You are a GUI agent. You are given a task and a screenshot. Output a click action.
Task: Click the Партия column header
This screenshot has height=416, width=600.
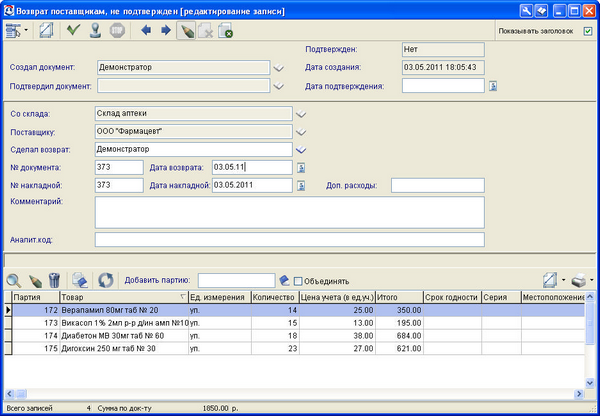click(36, 297)
